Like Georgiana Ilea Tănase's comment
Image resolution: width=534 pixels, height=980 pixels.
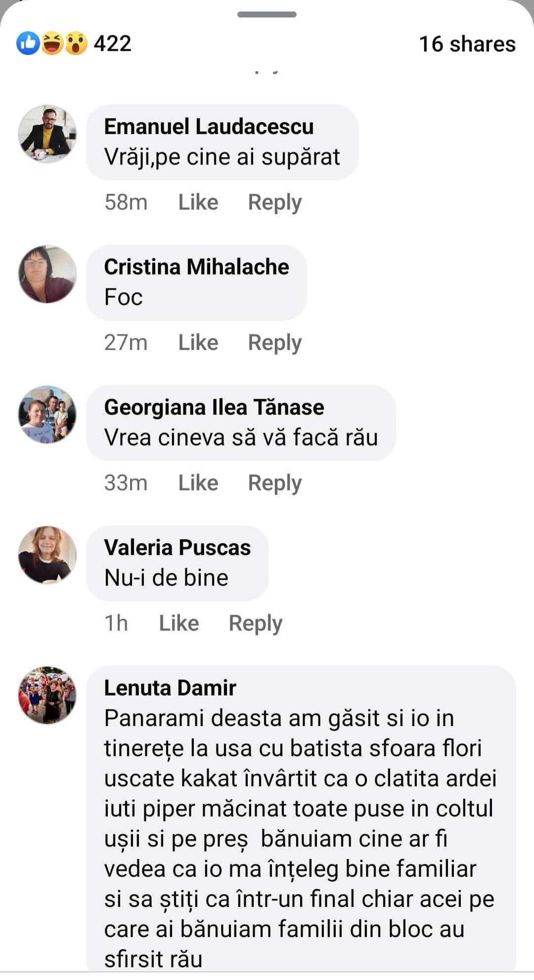click(x=198, y=483)
